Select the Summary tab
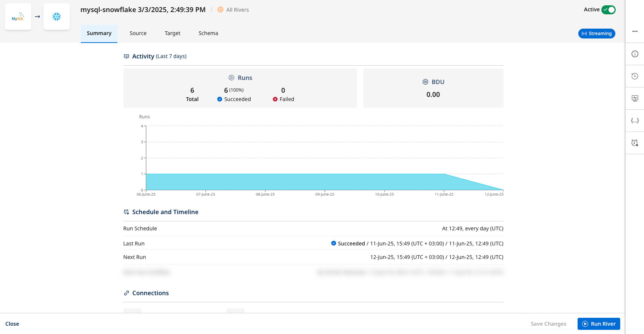Image resolution: width=644 pixels, height=334 pixels. [99, 33]
